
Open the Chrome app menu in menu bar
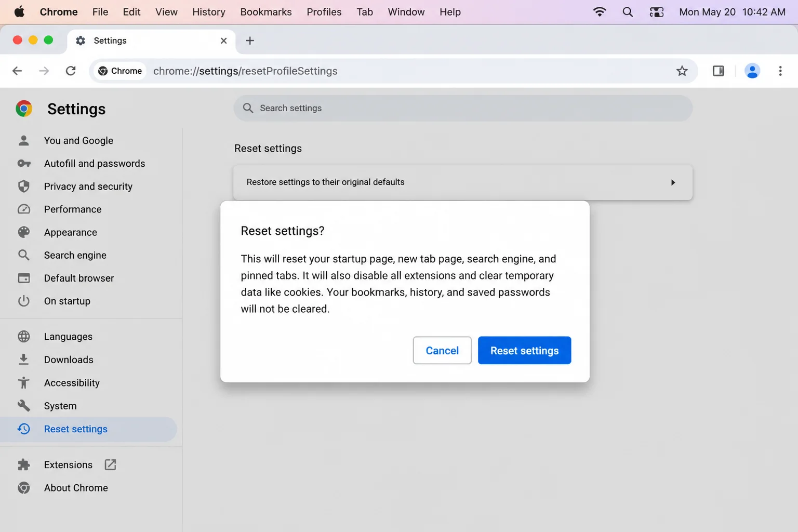(59, 12)
